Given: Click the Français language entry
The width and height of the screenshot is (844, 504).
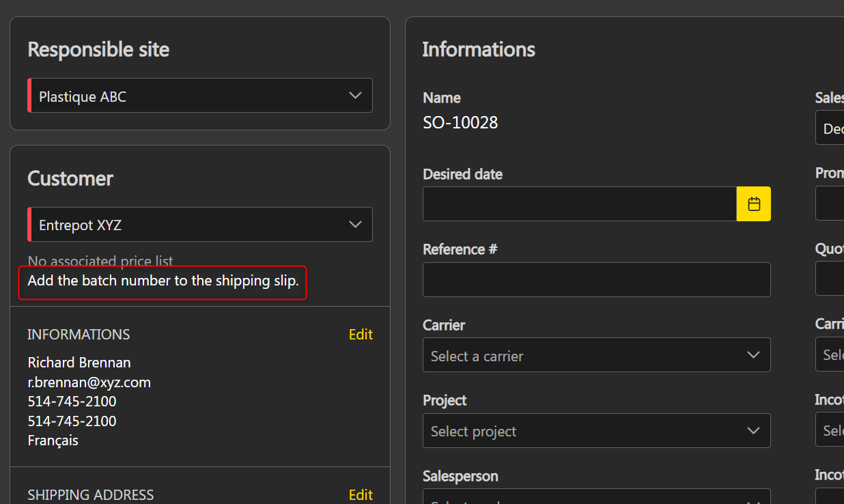Looking at the screenshot, I should 53,440.
